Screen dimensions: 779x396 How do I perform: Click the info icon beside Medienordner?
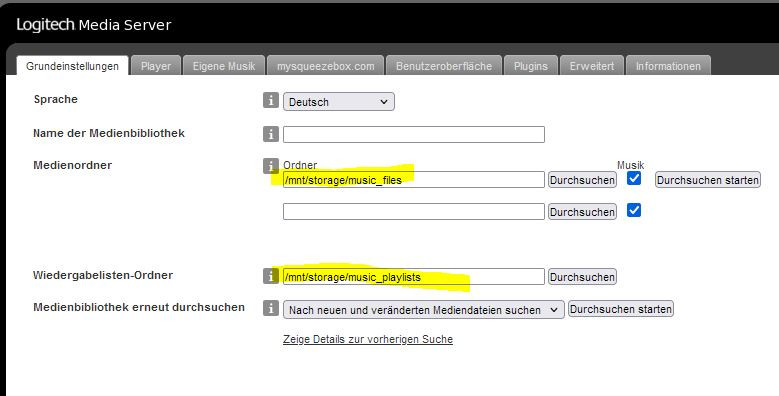point(270,166)
